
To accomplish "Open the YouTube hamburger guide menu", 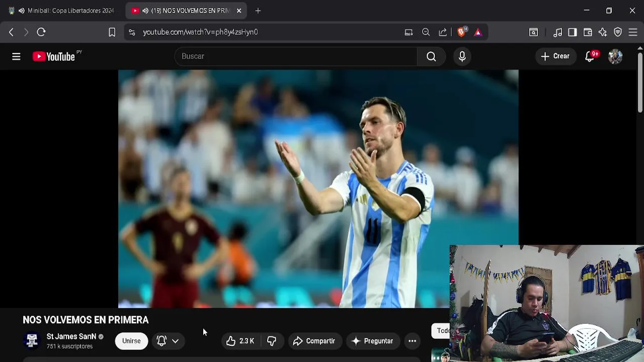I will (16, 56).
